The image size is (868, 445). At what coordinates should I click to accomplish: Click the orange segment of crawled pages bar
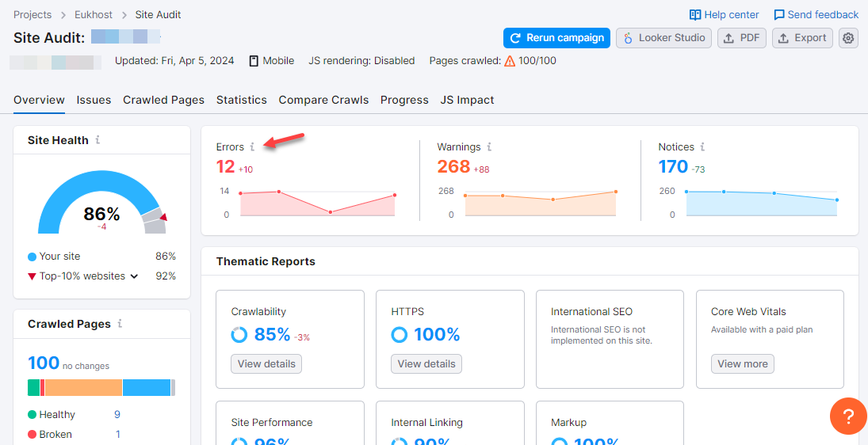[83, 387]
